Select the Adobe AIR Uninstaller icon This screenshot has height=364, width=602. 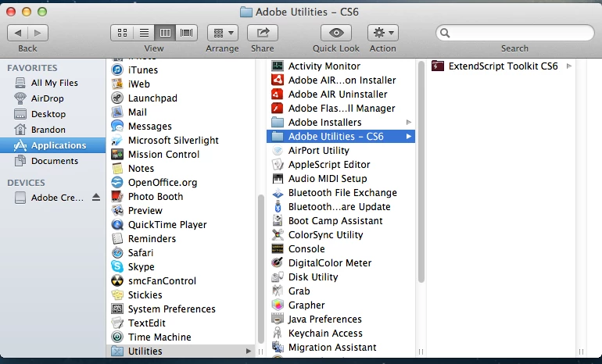pyautogui.click(x=278, y=94)
